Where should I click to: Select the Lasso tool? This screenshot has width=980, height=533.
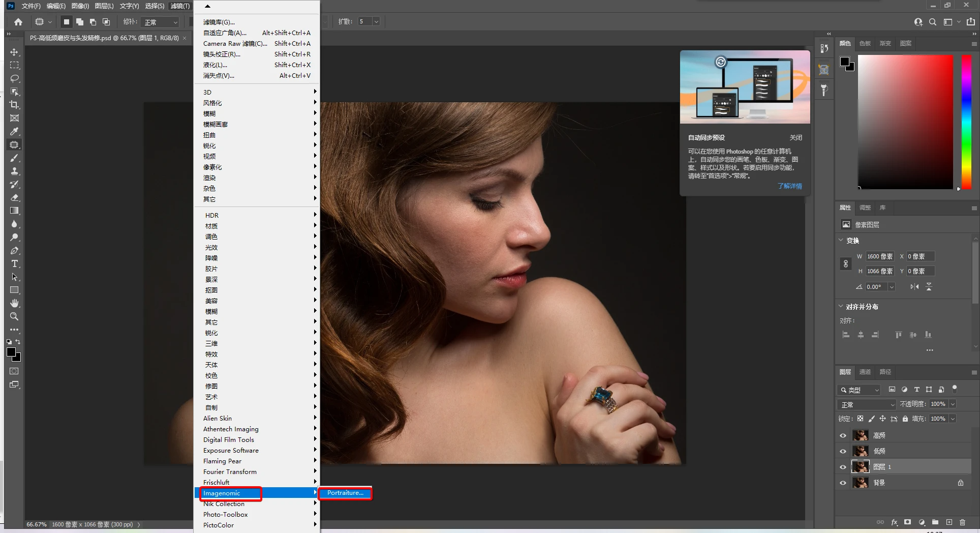(14, 78)
